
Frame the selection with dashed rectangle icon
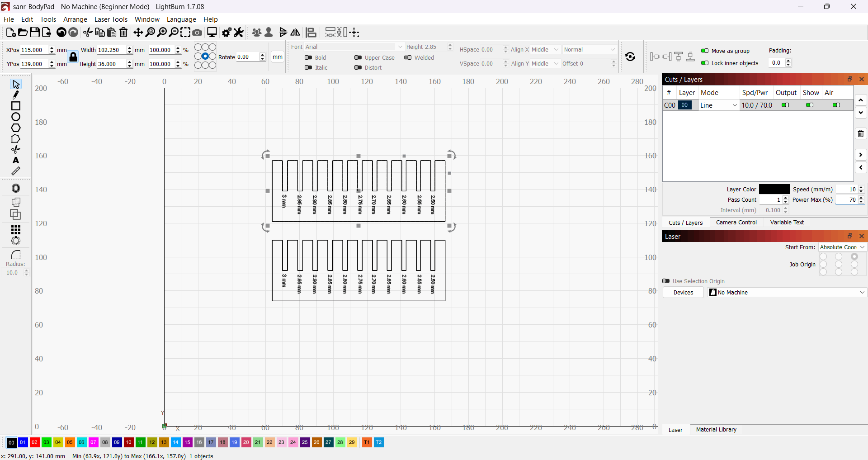(x=185, y=32)
